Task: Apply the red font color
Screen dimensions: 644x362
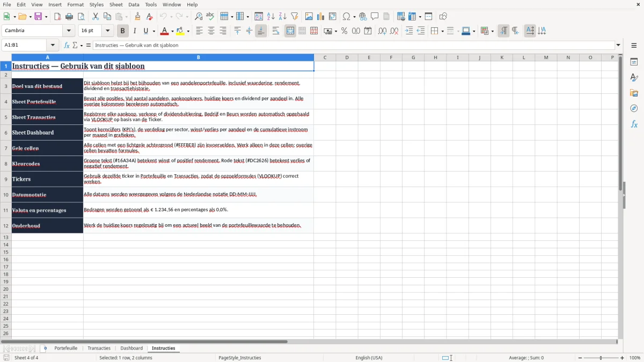Action: (x=165, y=31)
